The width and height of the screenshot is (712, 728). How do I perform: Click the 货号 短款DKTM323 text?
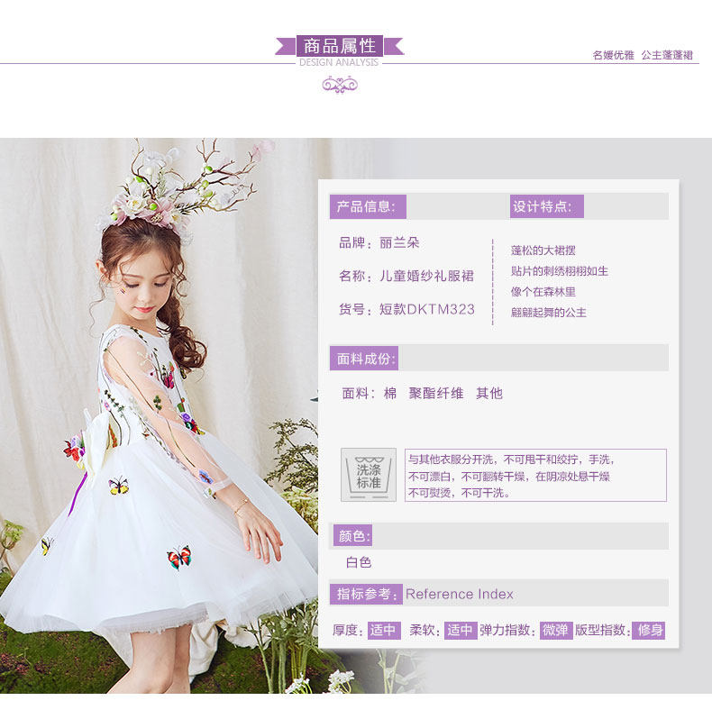coord(406,309)
